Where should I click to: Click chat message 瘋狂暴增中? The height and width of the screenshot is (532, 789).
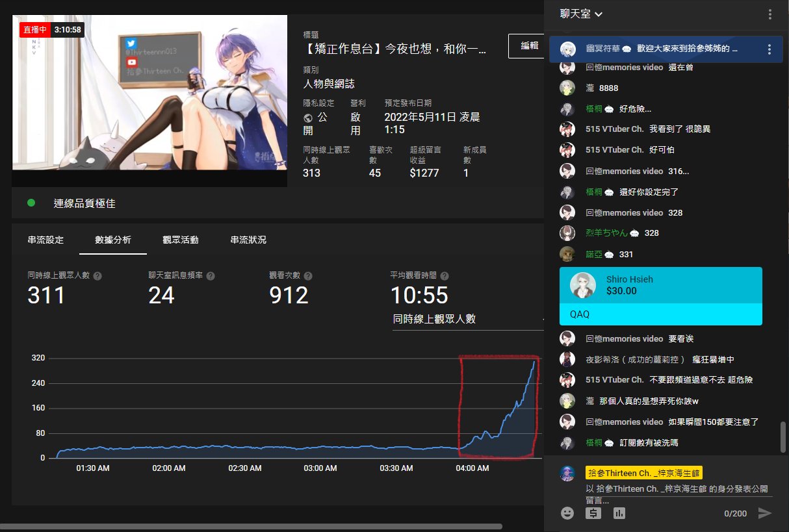click(714, 359)
